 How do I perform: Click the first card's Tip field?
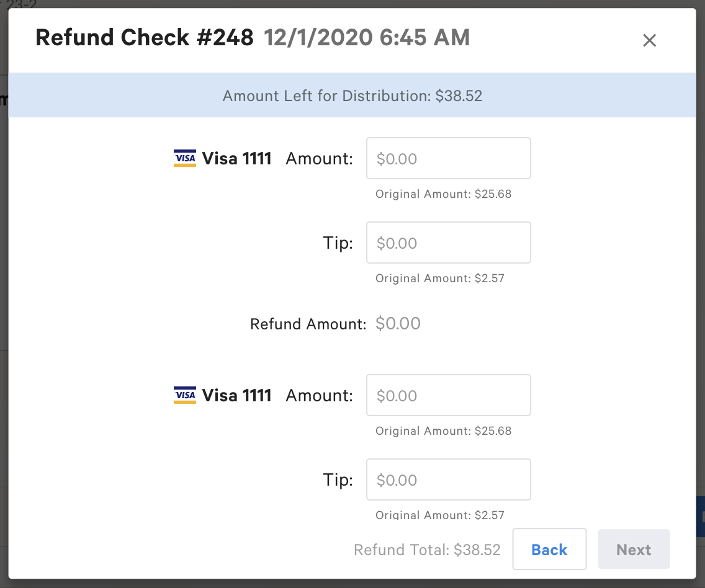coord(448,243)
